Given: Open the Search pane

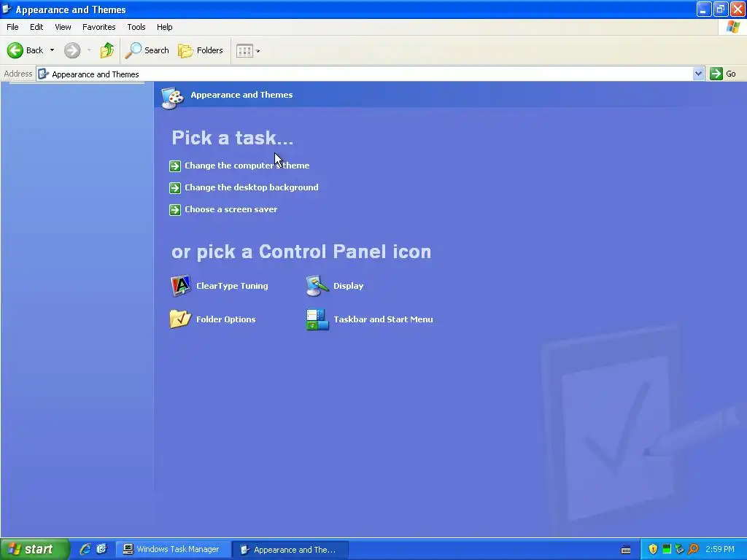Looking at the screenshot, I should (147, 50).
